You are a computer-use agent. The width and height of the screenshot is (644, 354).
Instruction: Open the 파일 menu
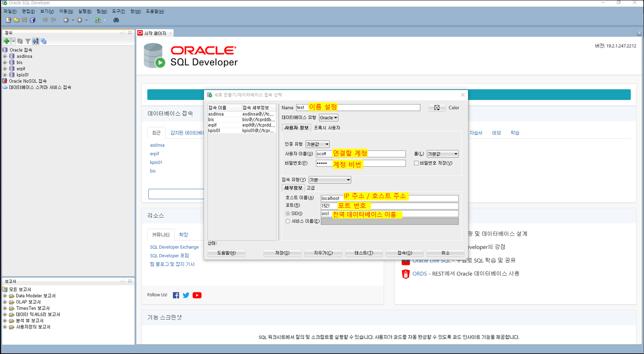coord(10,11)
